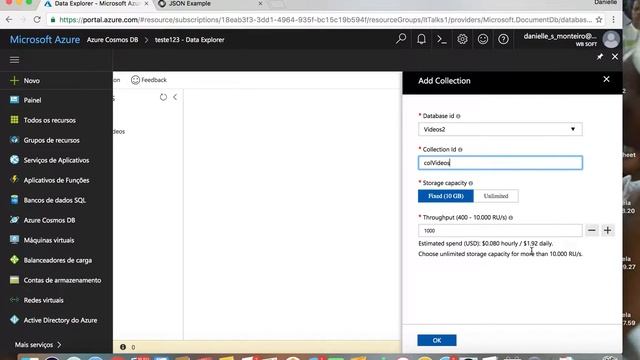Screen dimensions: 640x360
Task: Expand Mais serviços
Action: point(38,345)
